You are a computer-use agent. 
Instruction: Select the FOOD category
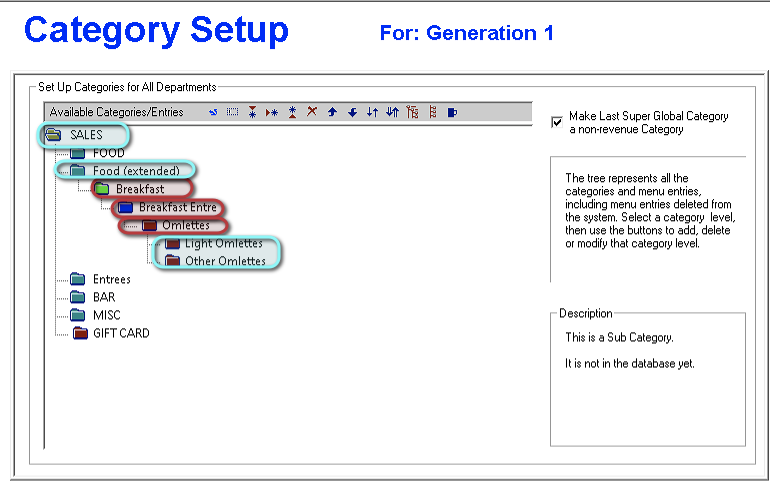[109, 153]
